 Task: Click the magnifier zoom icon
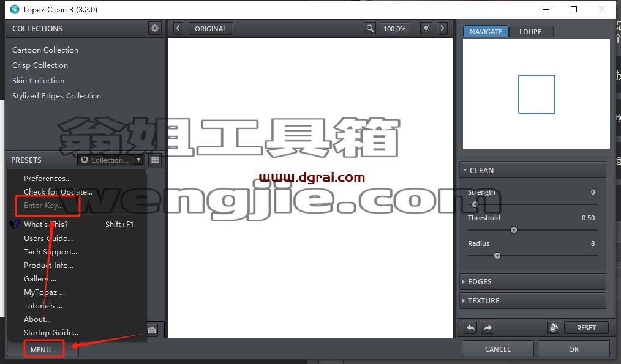point(370,29)
